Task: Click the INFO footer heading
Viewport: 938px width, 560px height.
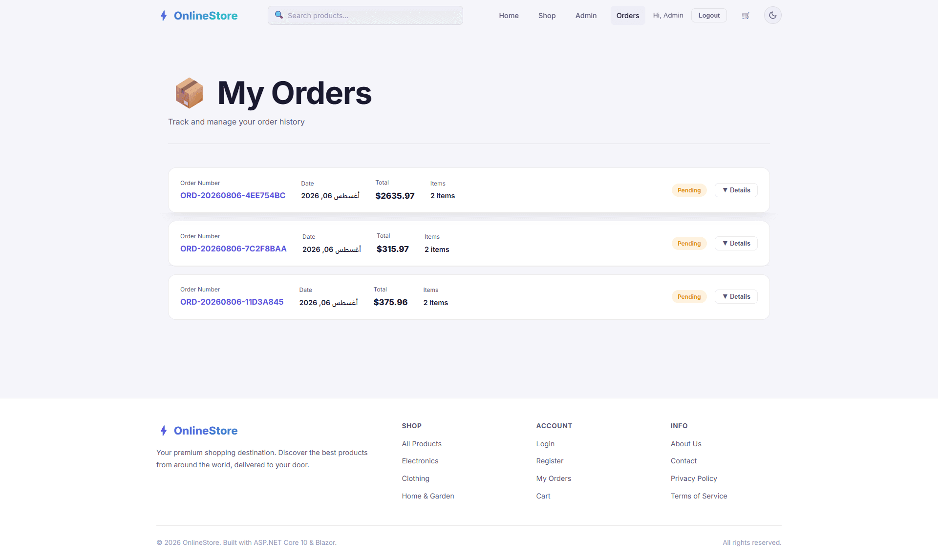Action: click(679, 426)
